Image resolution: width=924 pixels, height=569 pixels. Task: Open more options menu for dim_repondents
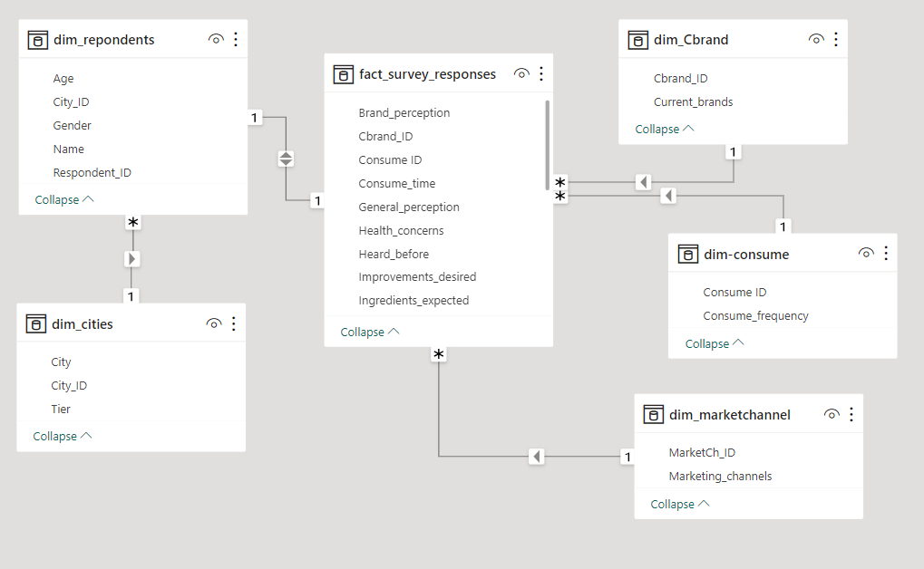[235, 40]
